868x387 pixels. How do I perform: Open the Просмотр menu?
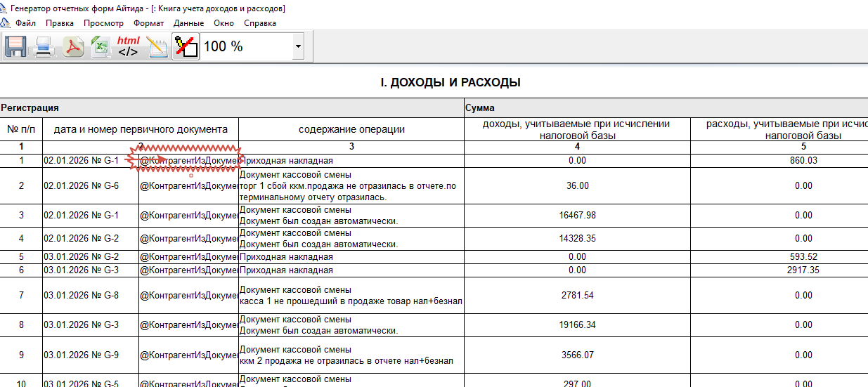pos(103,23)
